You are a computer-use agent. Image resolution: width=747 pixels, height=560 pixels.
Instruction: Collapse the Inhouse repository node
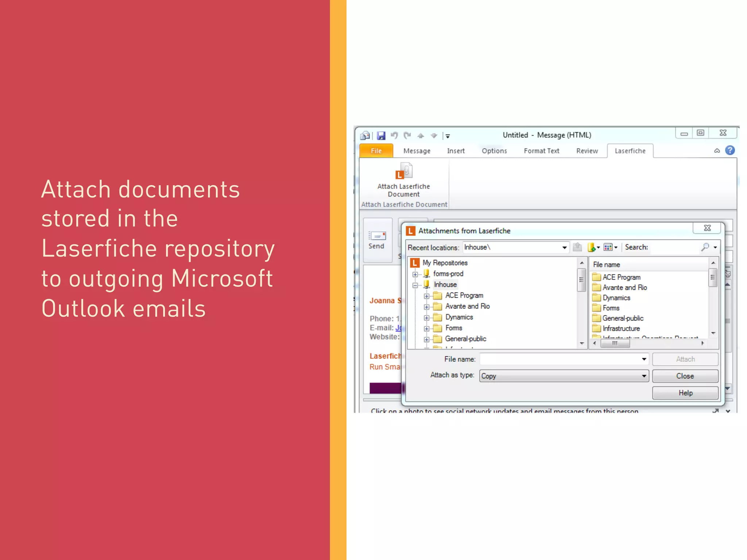(x=415, y=285)
